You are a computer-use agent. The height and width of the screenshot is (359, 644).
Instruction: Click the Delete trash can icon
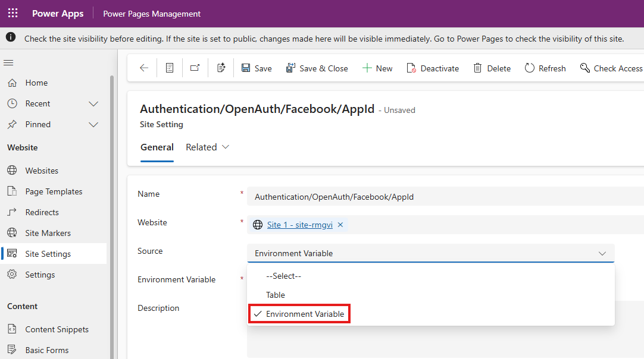tap(477, 68)
